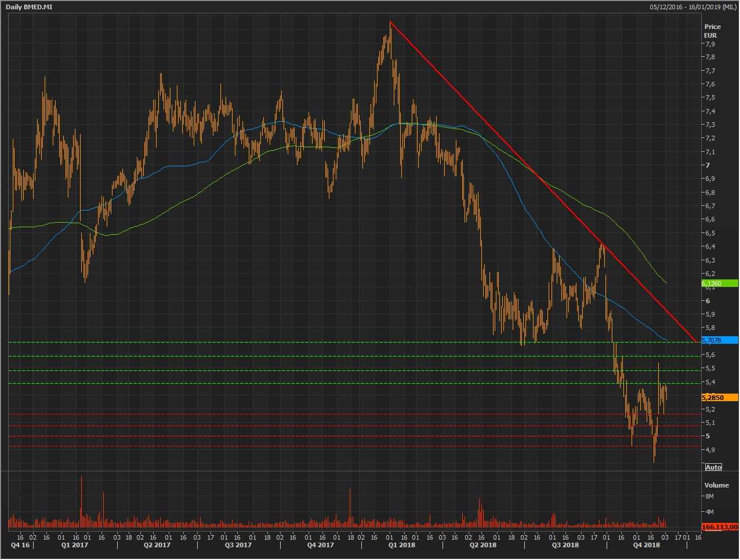The height and width of the screenshot is (560, 740).
Task: Click the Q1 2017 time axis label
Action: click(x=75, y=546)
